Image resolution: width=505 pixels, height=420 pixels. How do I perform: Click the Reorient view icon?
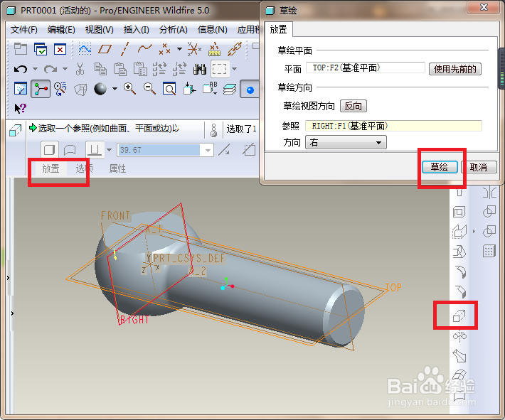(x=189, y=89)
